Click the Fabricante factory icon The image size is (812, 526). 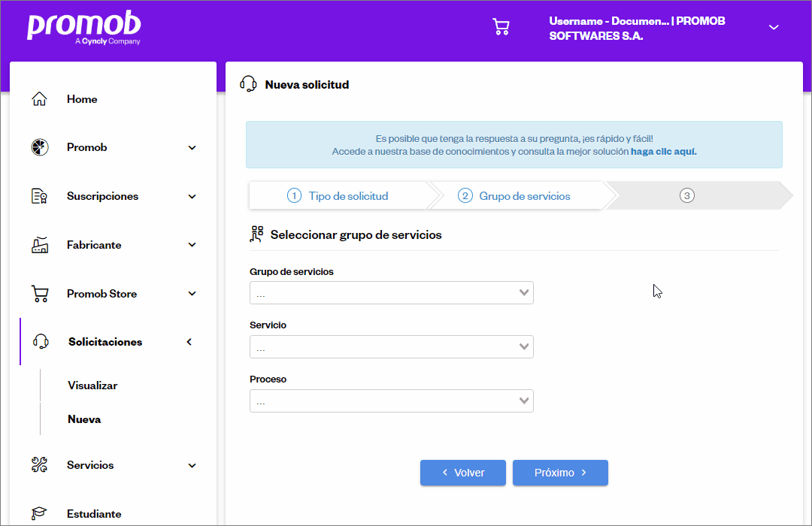pos(40,245)
